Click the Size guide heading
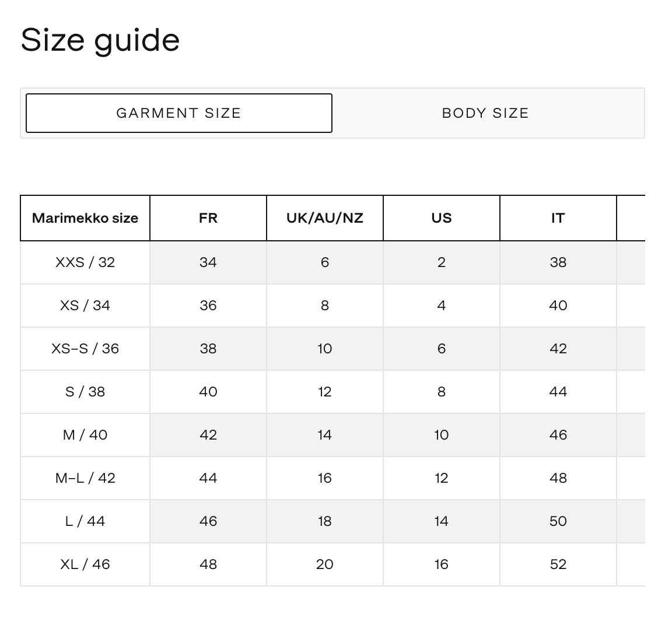This screenshot has width=672, height=632. (100, 40)
